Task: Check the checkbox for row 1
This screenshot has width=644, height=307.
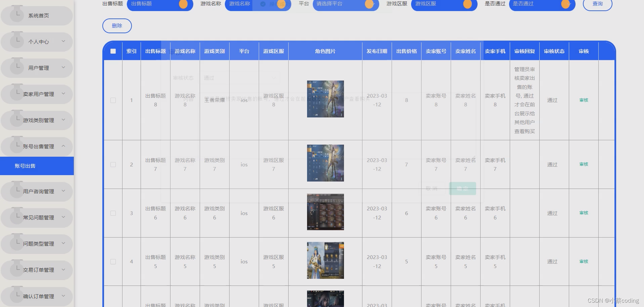Action: [113, 100]
